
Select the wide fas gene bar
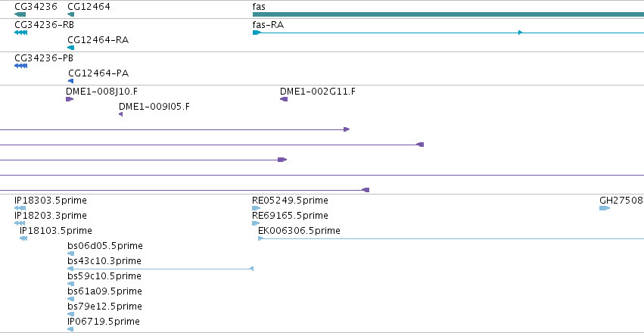448,14
